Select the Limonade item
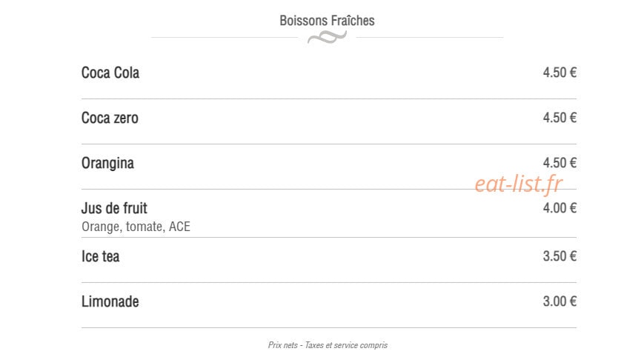Viewport: 644px width, 357px height. click(110, 301)
